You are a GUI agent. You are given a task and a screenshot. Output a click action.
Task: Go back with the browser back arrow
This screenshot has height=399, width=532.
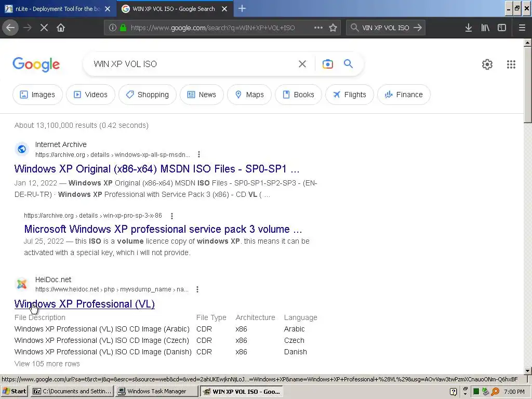[x=10, y=28]
